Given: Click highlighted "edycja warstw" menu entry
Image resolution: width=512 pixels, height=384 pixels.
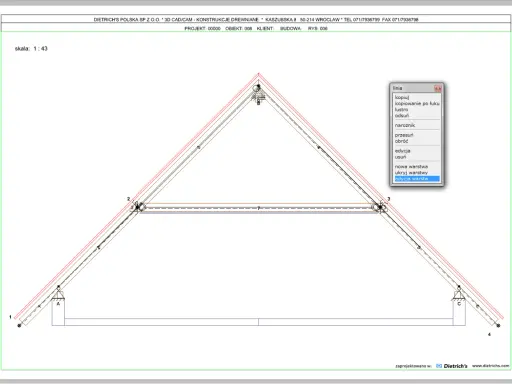Looking at the screenshot, I should pyautogui.click(x=417, y=179).
